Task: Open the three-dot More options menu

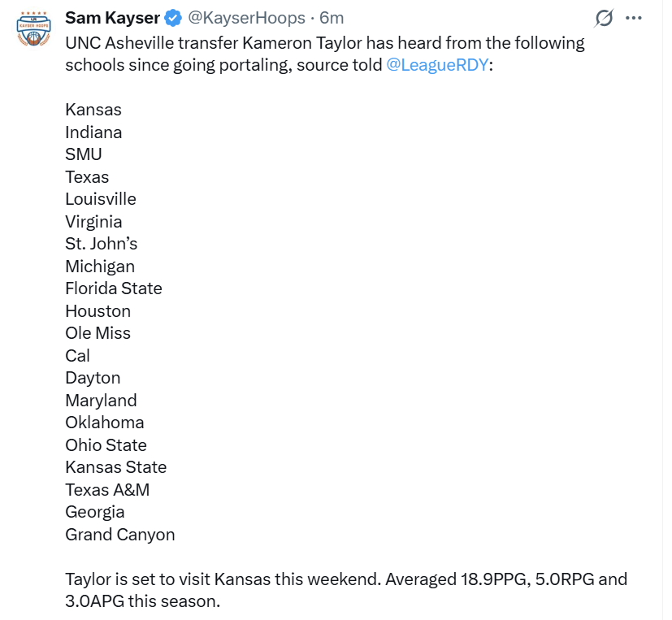Action: point(634,18)
